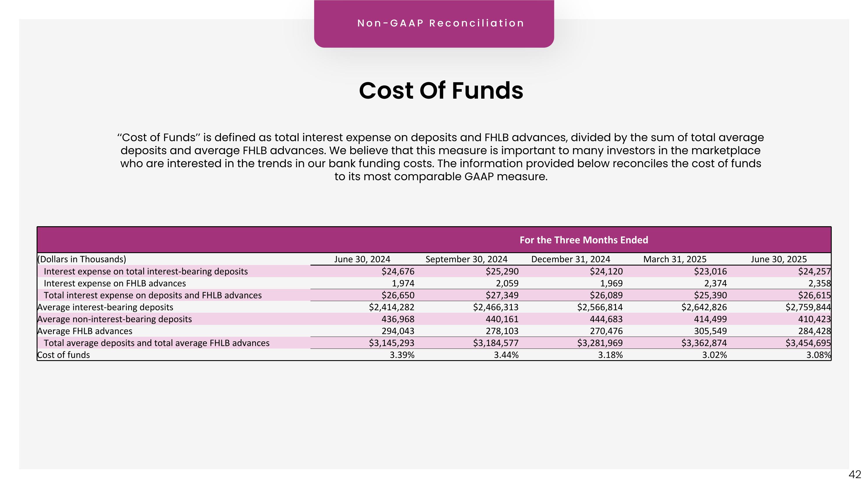Click the Cost of funds row label
This screenshot has height=488, width=868.
(x=64, y=355)
